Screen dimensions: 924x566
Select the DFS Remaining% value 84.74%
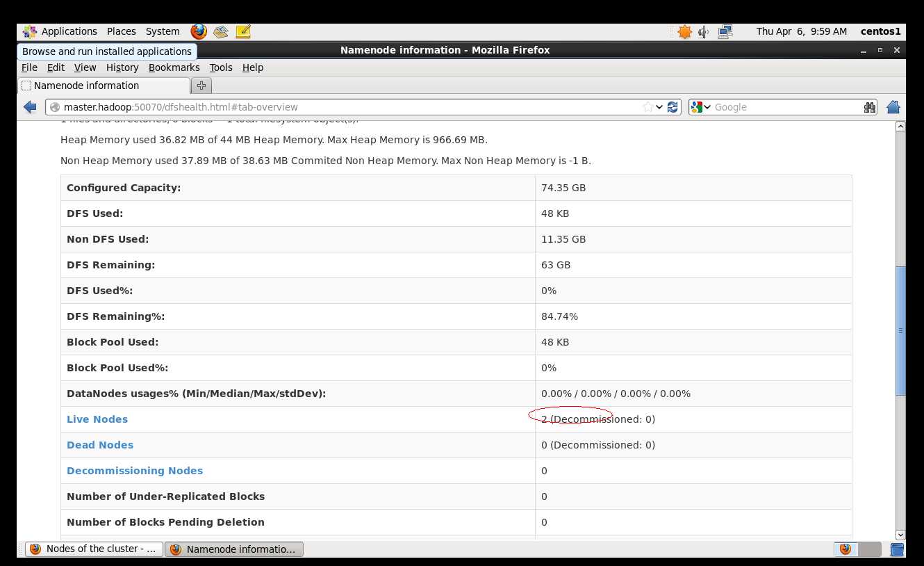pyautogui.click(x=559, y=316)
